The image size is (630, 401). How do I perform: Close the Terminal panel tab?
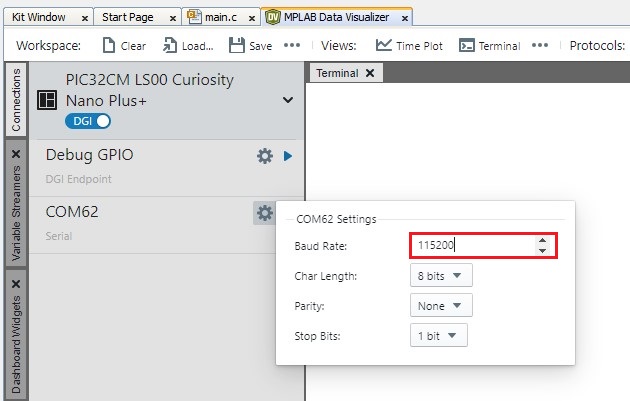click(369, 73)
